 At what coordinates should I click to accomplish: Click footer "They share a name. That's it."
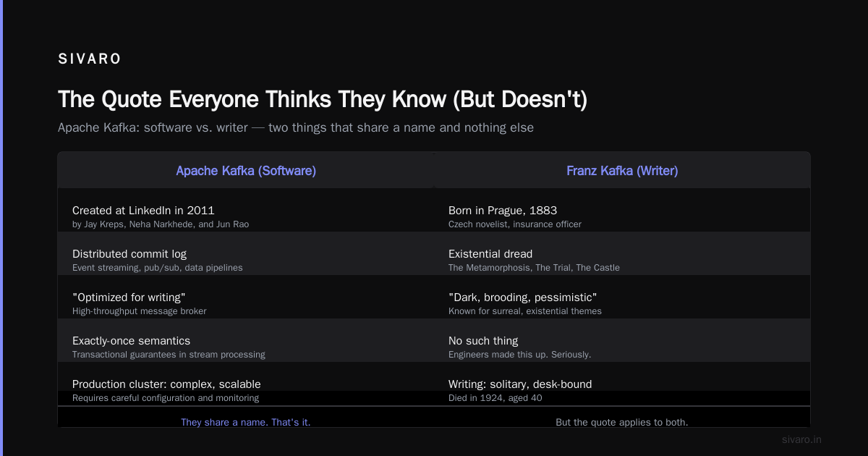tap(246, 422)
